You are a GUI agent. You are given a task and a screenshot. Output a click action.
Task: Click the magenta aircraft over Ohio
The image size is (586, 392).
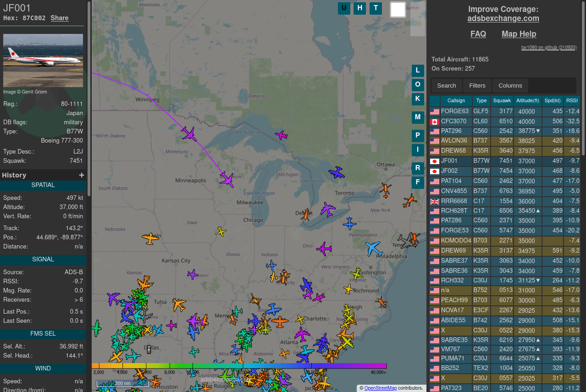point(324,248)
